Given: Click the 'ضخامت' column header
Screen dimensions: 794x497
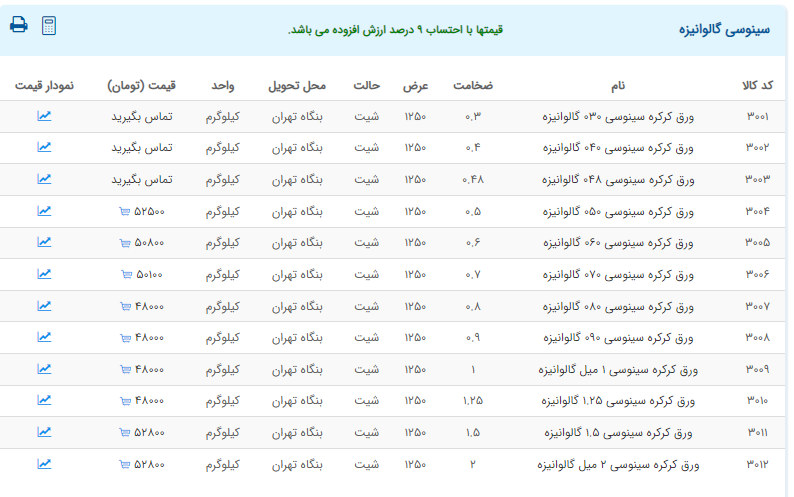Looking at the screenshot, I should 473,85.
